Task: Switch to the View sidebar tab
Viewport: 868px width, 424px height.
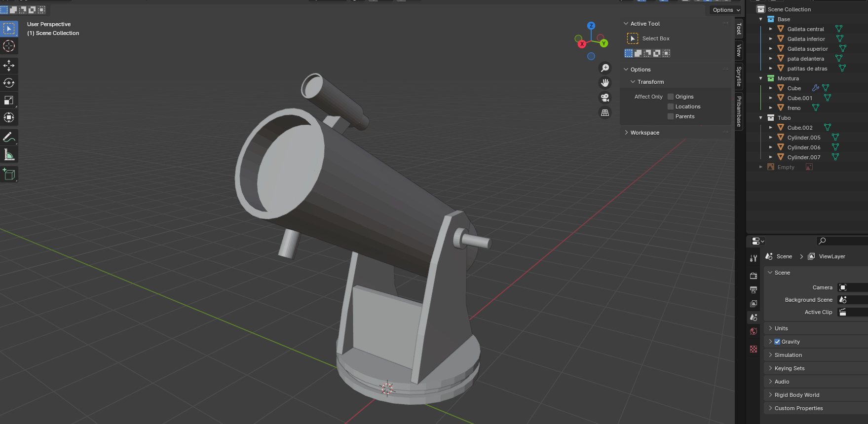Action: [x=739, y=50]
